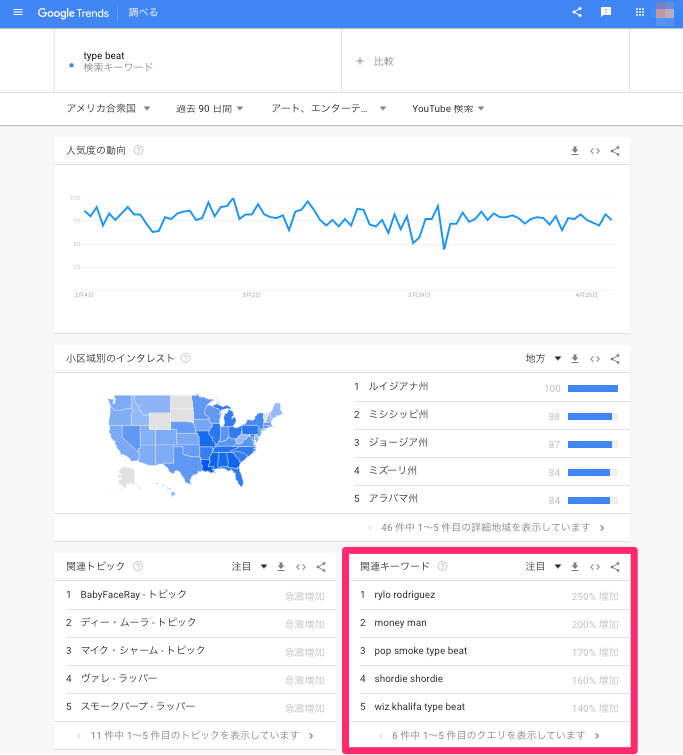Download the 関連キーワード list
This screenshot has height=755, width=683.
point(575,567)
